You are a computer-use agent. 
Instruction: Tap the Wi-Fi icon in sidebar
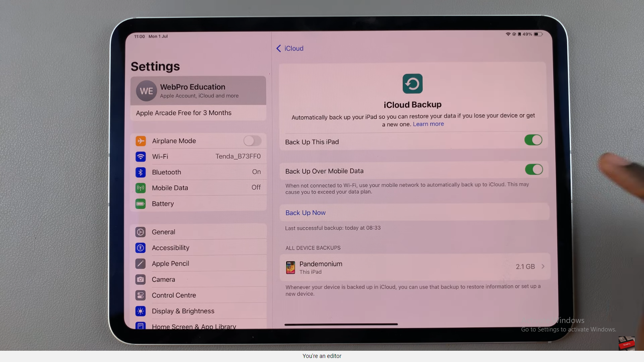(x=140, y=156)
